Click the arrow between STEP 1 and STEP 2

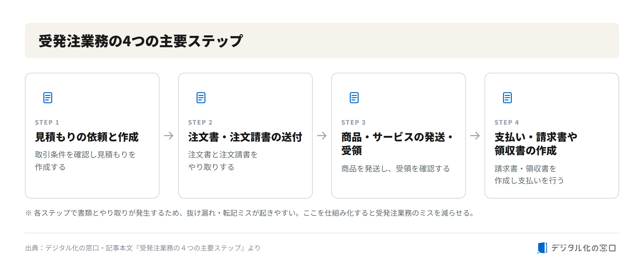[169, 136]
